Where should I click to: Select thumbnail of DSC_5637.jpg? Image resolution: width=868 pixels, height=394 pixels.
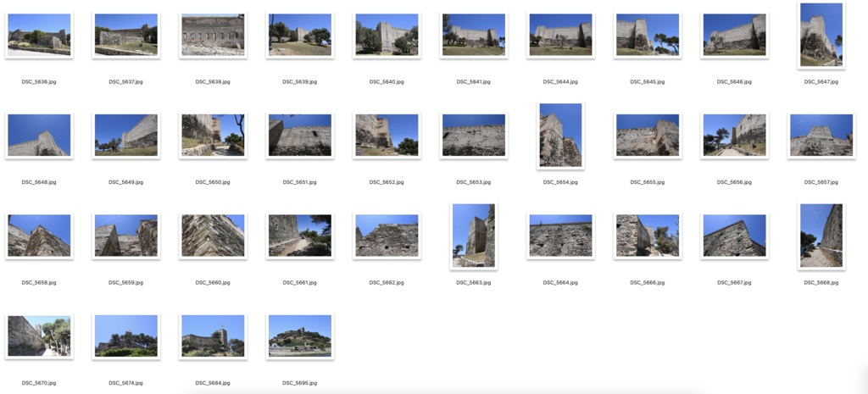[126, 35]
